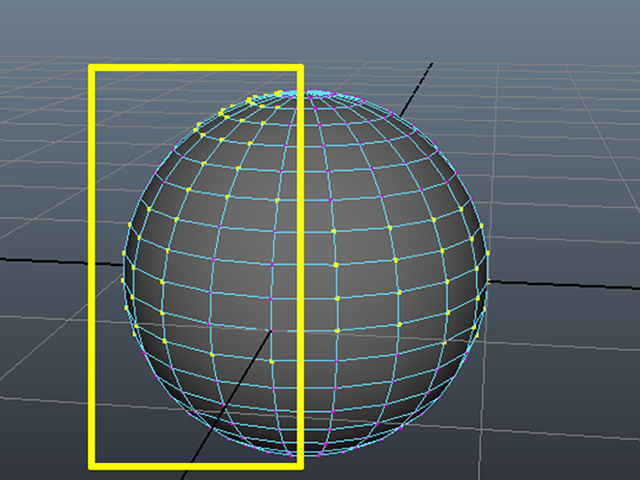
Task: Select the polygon sphere mesh in viewport
Action: click(x=305, y=273)
